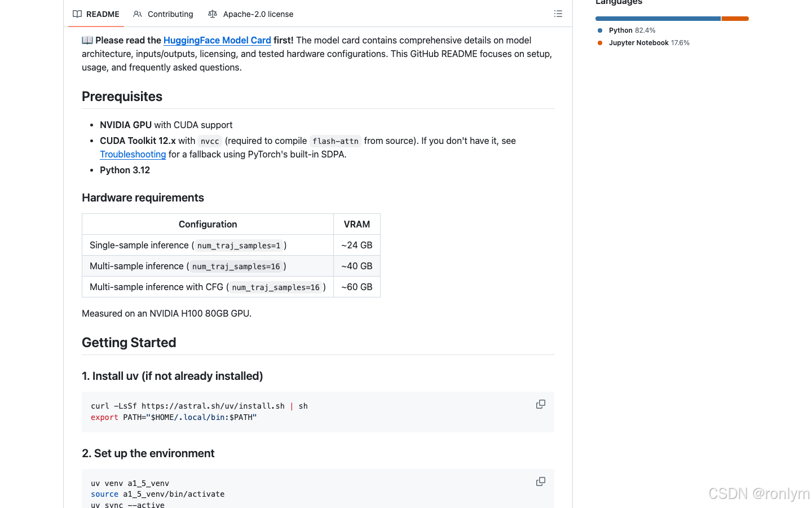
Task: Click the Python language dot
Action: (600, 30)
